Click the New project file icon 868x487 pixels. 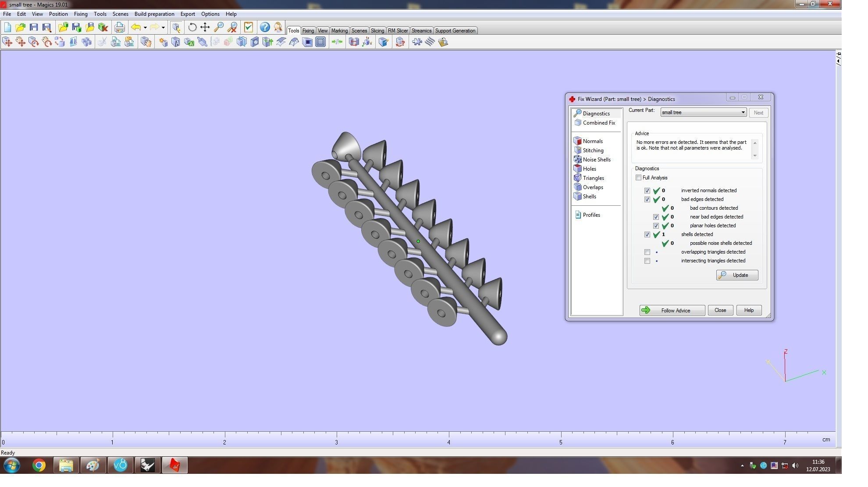[x=7, y=27]
